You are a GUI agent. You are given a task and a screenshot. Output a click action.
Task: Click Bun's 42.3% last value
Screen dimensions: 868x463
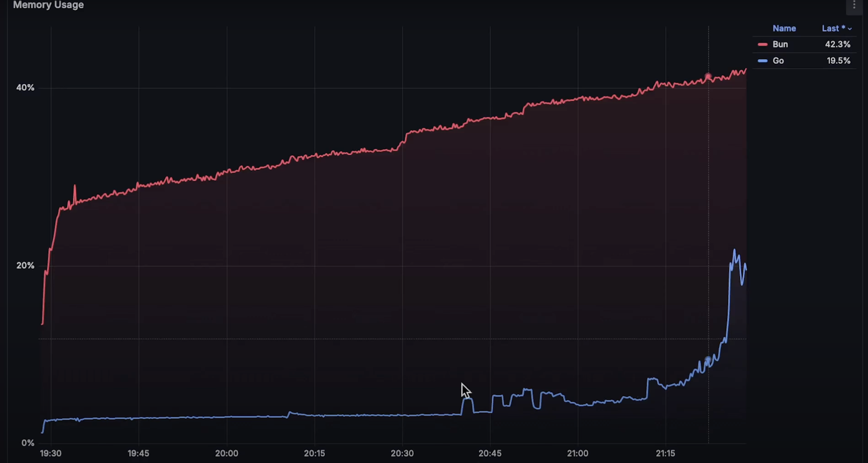tap(837, 45)
